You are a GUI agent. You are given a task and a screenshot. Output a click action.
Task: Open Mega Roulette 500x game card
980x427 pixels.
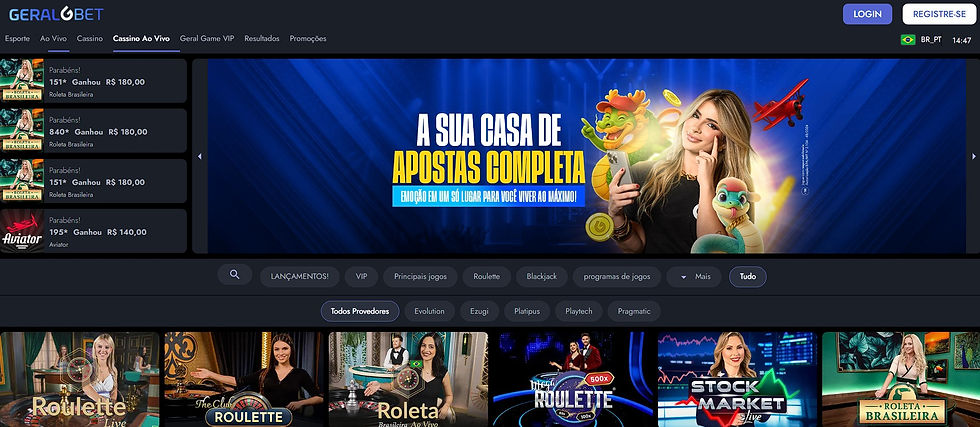click(x=572, y=379)
